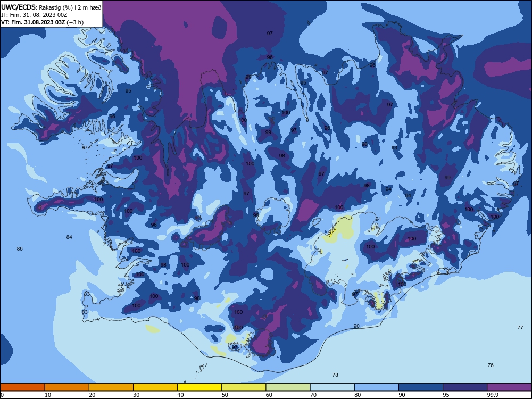This screenshot has height=399, width=532.
Task: Click the '84' value over the western sea
Action: pyautogui.click(x=69, y=237)
